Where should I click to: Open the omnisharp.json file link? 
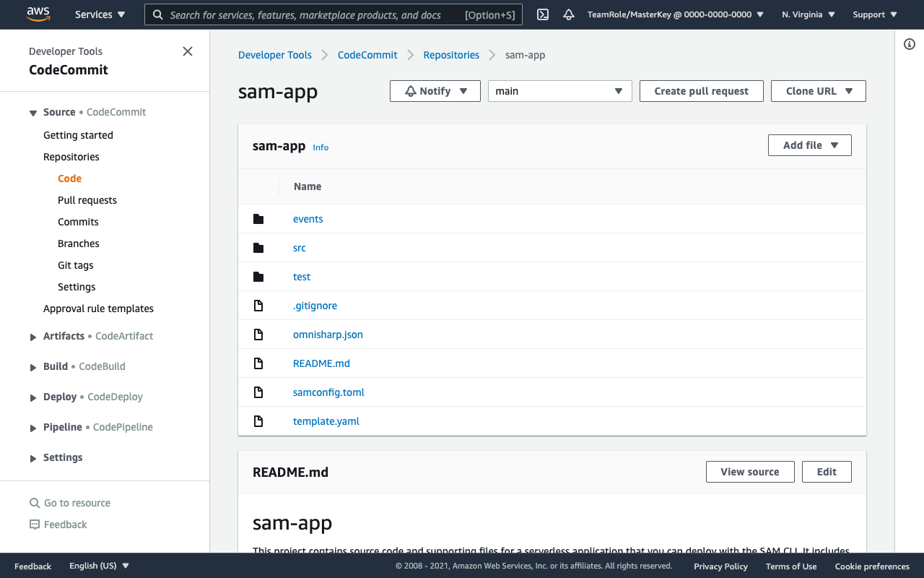328,335
